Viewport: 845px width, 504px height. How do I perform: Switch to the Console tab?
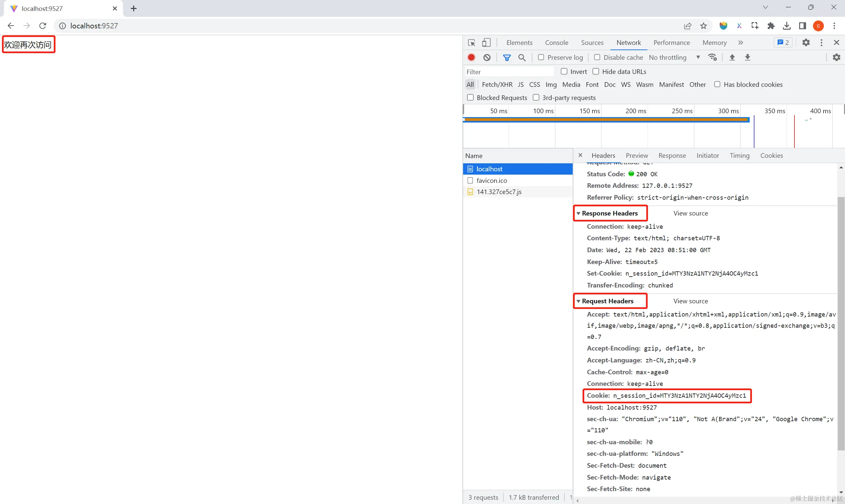556,43
